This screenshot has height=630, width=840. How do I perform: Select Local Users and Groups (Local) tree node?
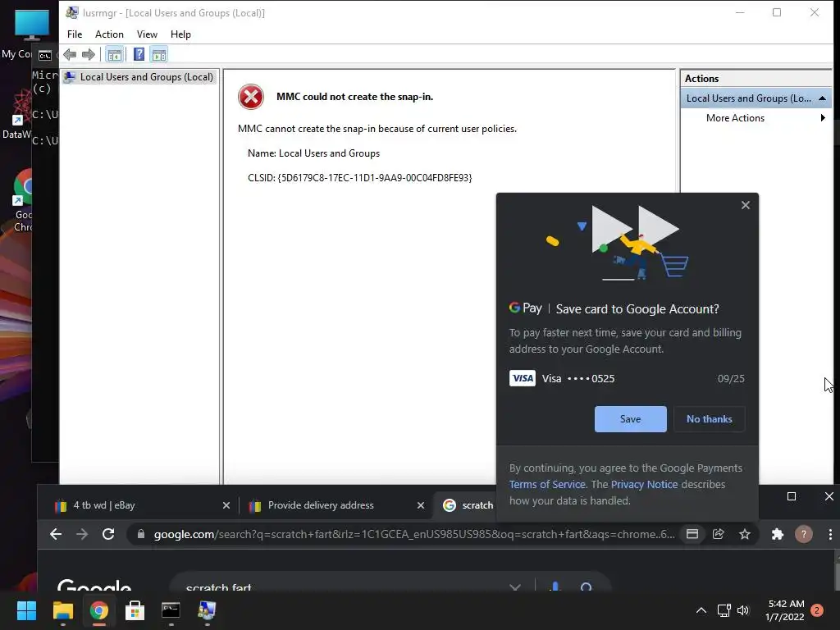[x=139, y=77]
